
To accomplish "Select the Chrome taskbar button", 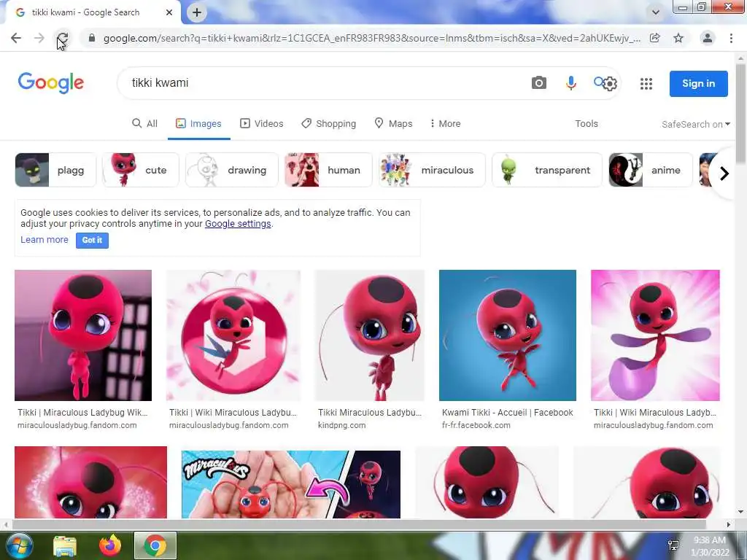I will point(155,545).
